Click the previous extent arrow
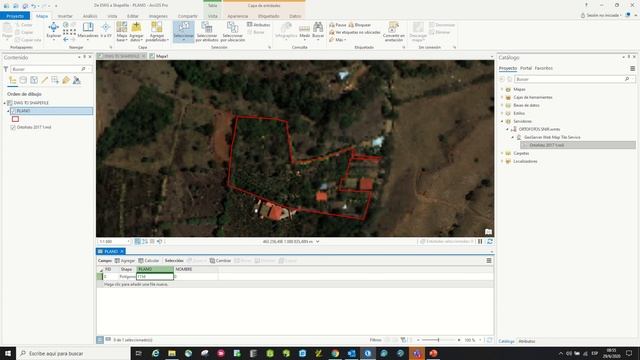The width and height of the screenshot is (640, 360). tap(66, 40)
